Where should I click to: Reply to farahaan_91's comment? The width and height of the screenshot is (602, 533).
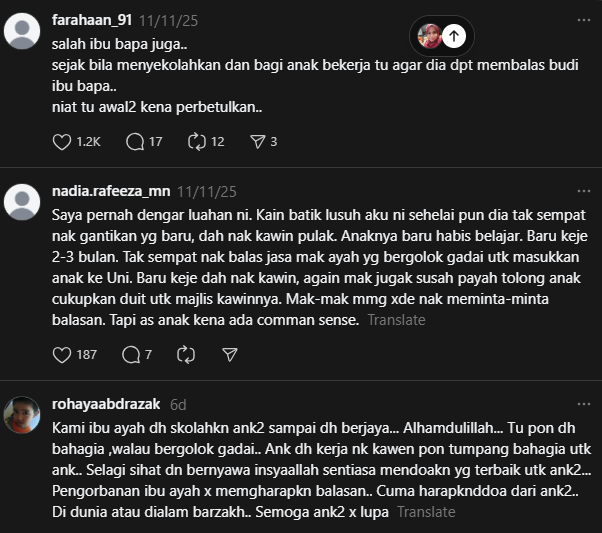135,142
